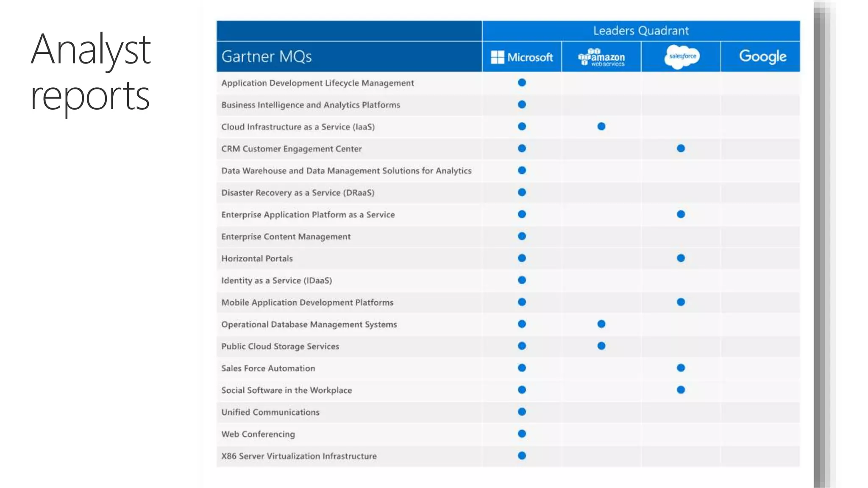This screenshot has width=868, height=488.
Task: Select the Leaders Quadrant header
Action: pos(640,31)
